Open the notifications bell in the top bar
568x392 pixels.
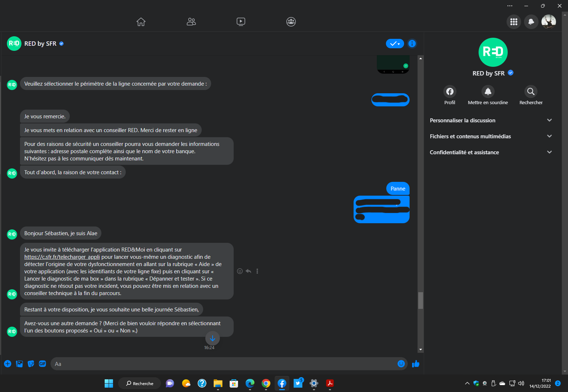[531, 22]
